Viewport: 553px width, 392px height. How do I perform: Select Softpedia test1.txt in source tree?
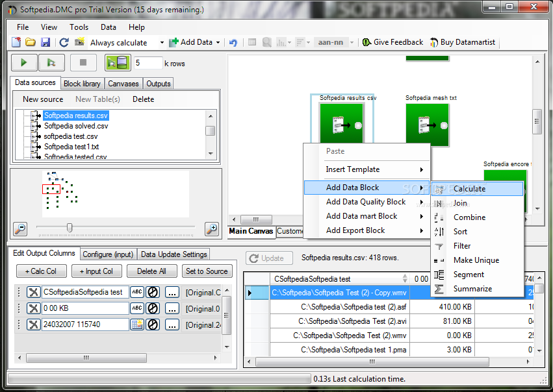[x=71, y=147]
